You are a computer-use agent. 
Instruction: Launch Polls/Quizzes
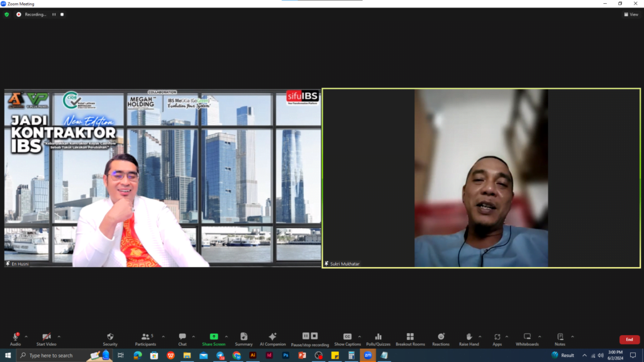tap(378, 339)
